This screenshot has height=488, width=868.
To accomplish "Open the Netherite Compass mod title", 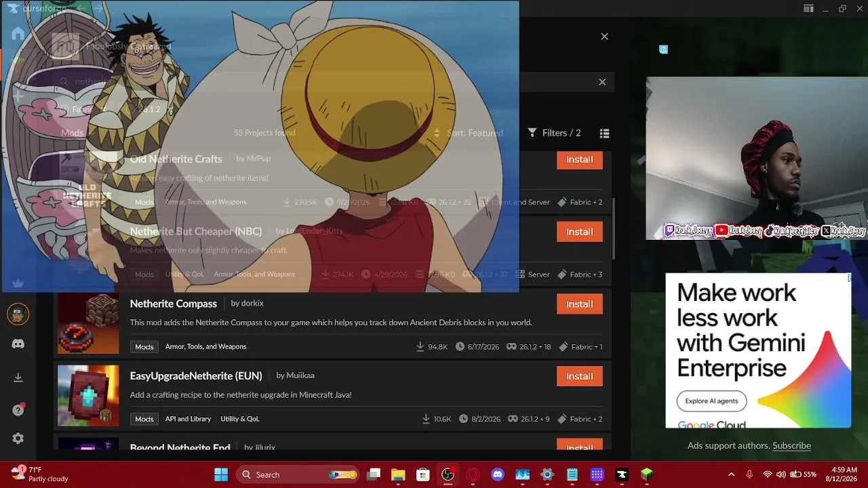I will pyautogui.click(x=174, y=304).
